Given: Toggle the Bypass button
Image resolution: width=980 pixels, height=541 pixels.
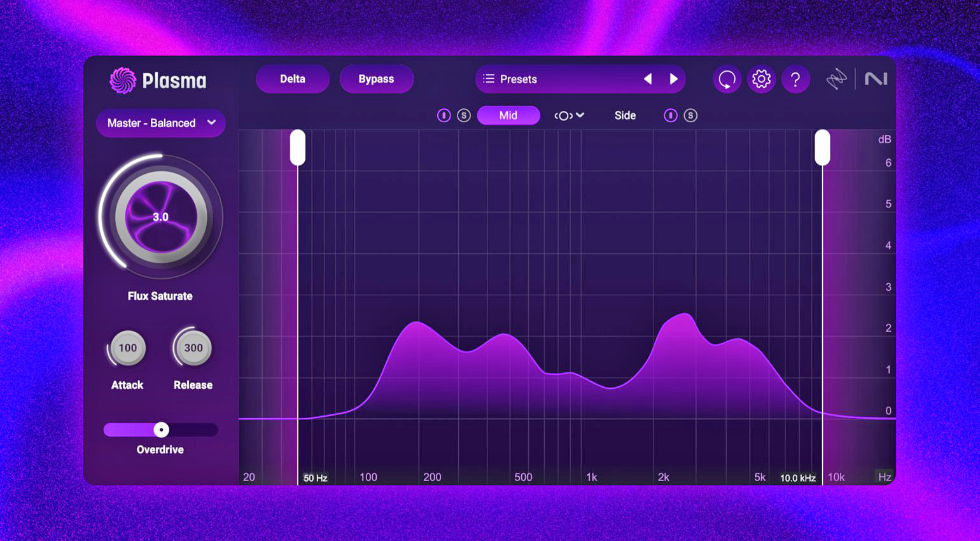Looking at the screenshot, I should tap(376, 79).
